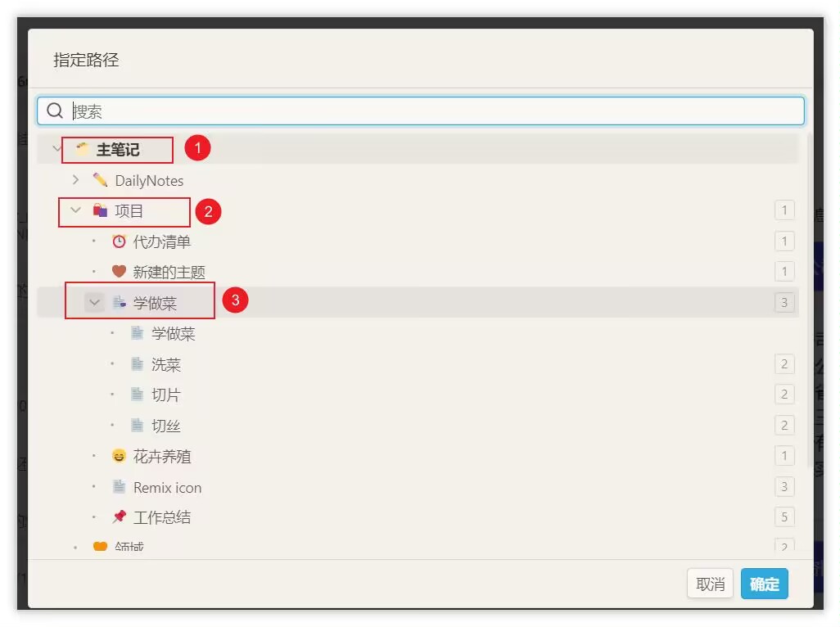Click the 主笔记 notebook folder icon
This screenshot has height=627, width=840.
click(82, 148)
